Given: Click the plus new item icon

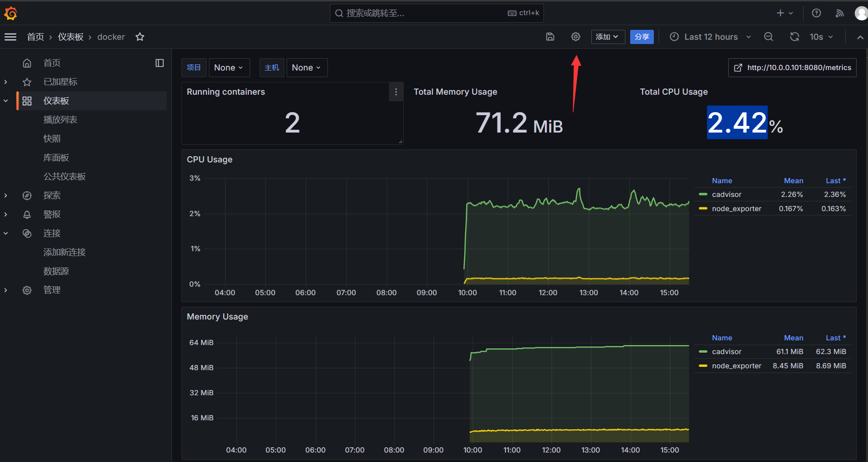Looking at the screenshot, I should click(780, 13).
